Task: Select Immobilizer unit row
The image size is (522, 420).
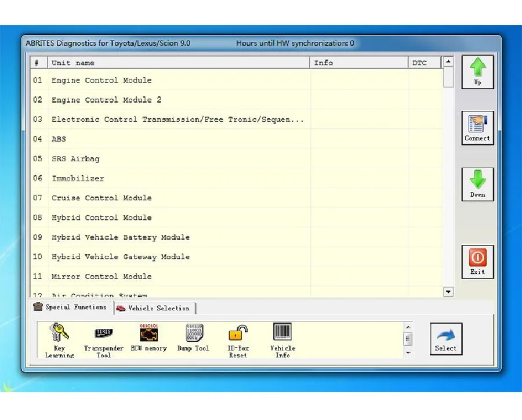Action: pos(237,178)
